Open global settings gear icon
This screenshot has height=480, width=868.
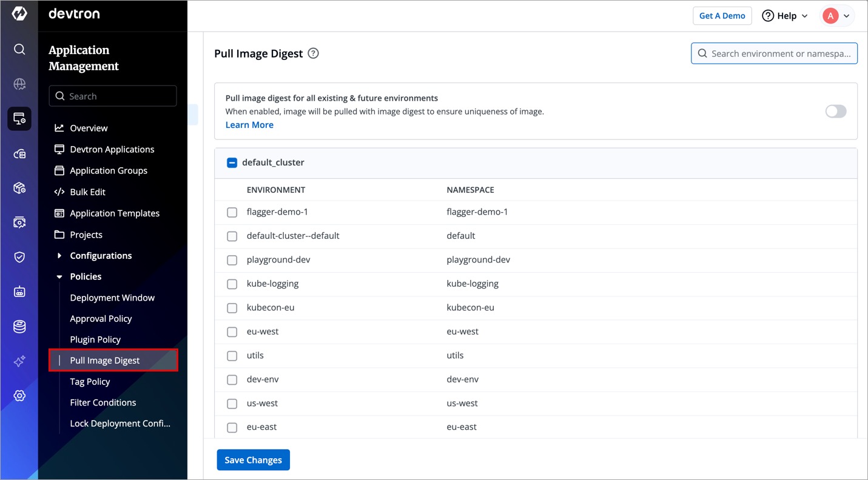click(19, 396)
